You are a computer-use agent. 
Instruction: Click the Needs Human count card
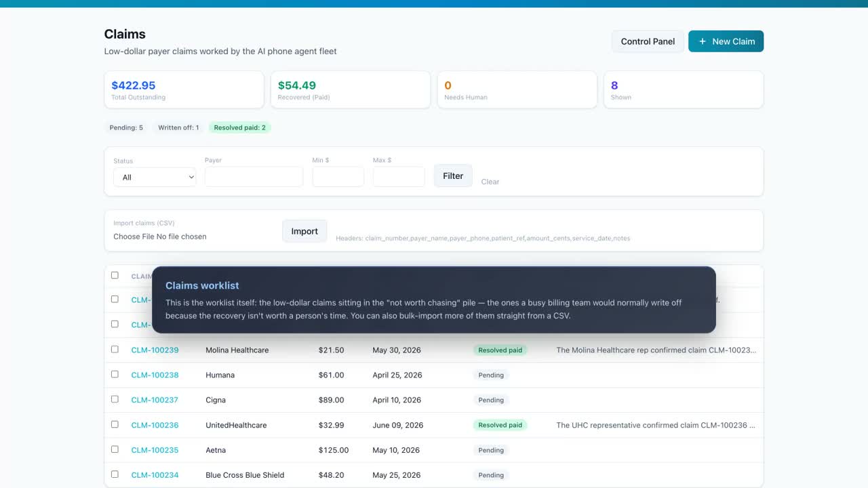pyautogui.click(x=517, y=89)
